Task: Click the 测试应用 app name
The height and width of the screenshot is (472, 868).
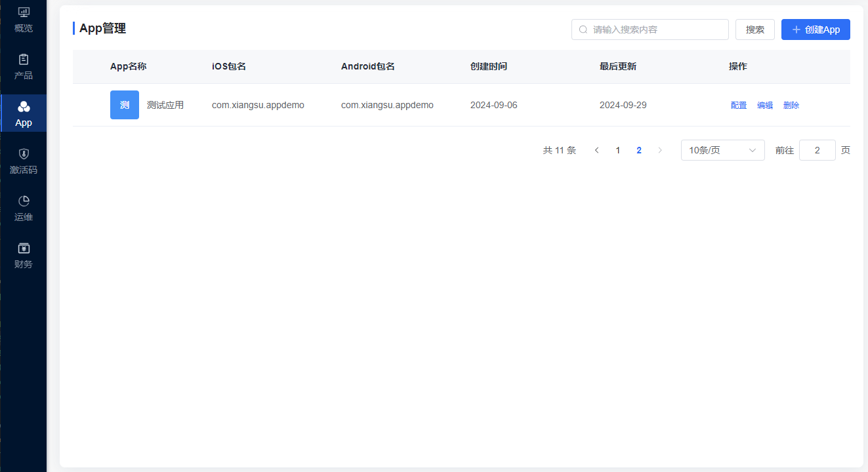Action: click(165, 105)
